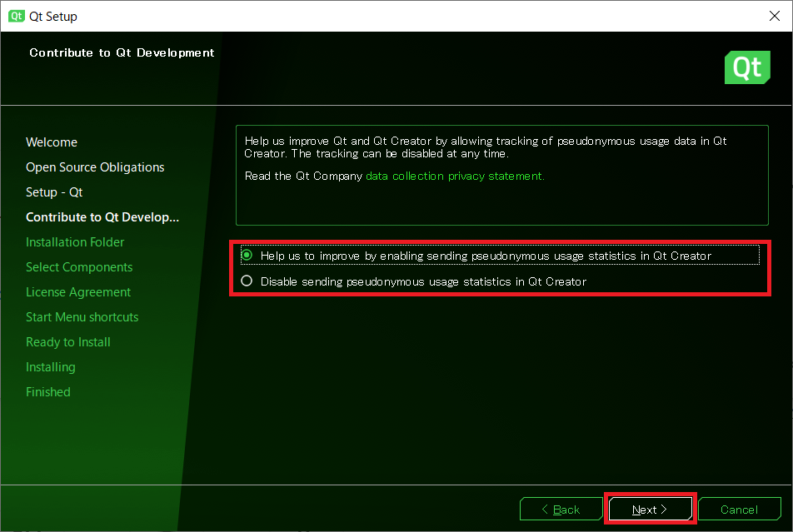Select the Setup - Qt step
The width and height of the screenshot is (793, 532).
click(54, 192)
